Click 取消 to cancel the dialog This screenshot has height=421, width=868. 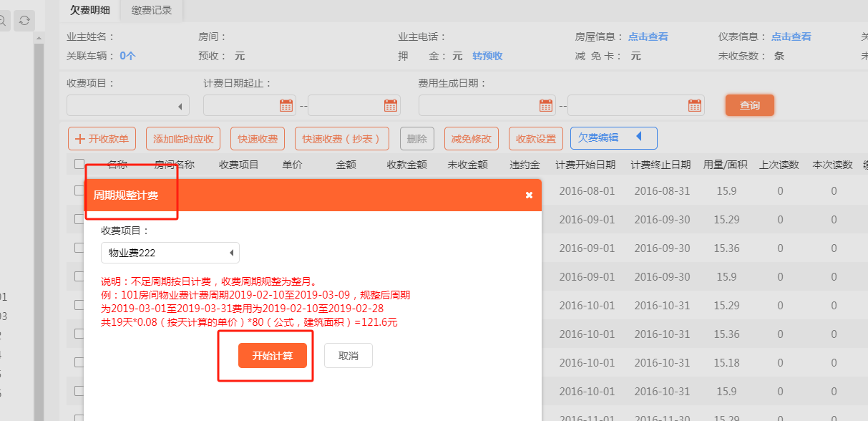348,356
